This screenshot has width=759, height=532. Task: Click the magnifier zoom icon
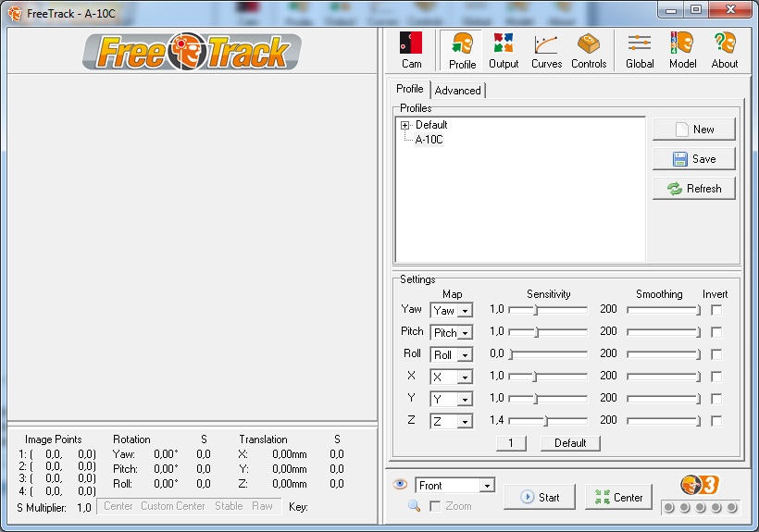point(414,506)
